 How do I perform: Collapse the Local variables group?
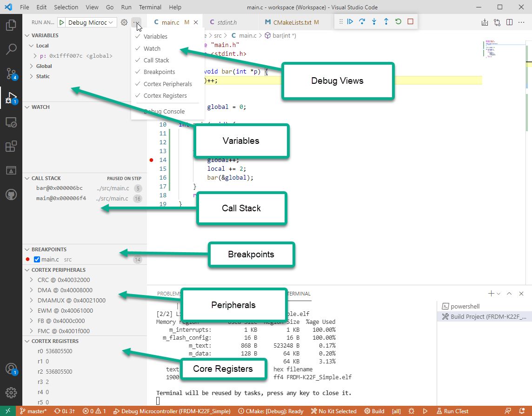(x=31, y=46)
